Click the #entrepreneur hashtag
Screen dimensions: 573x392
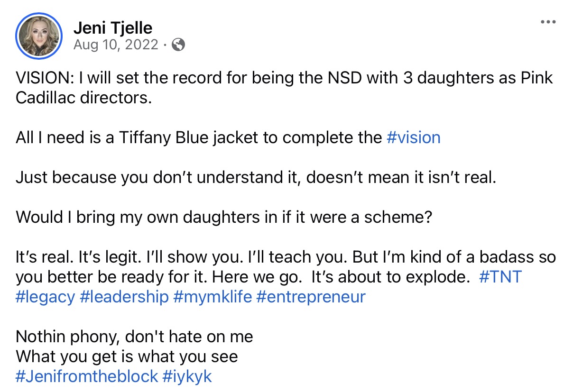pos(311,297)
